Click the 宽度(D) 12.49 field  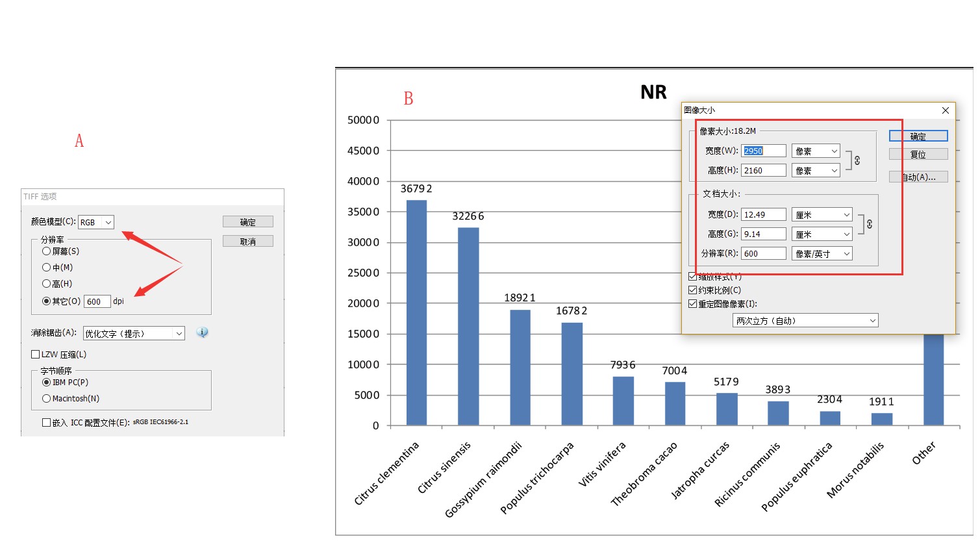point(764,215)
